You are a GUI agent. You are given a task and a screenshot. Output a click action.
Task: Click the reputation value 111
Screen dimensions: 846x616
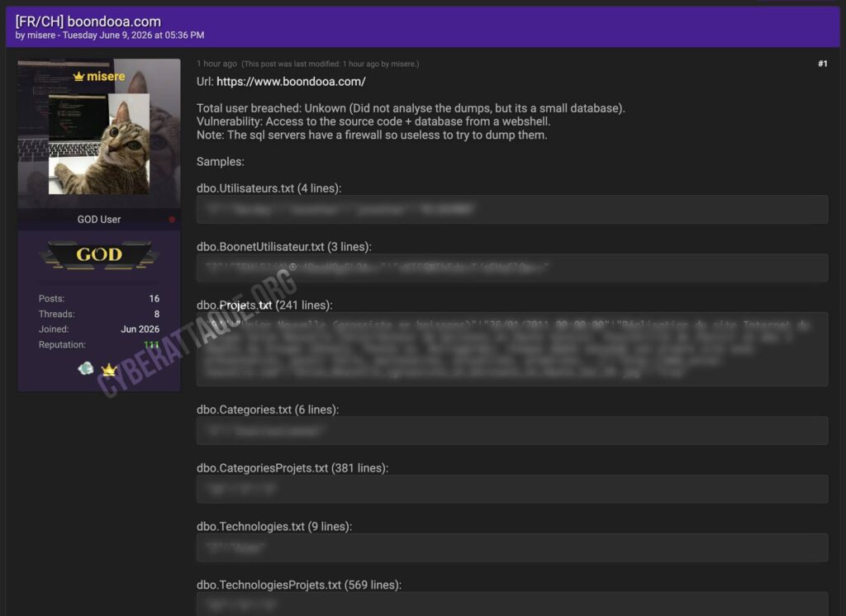(x=152, y=344)
